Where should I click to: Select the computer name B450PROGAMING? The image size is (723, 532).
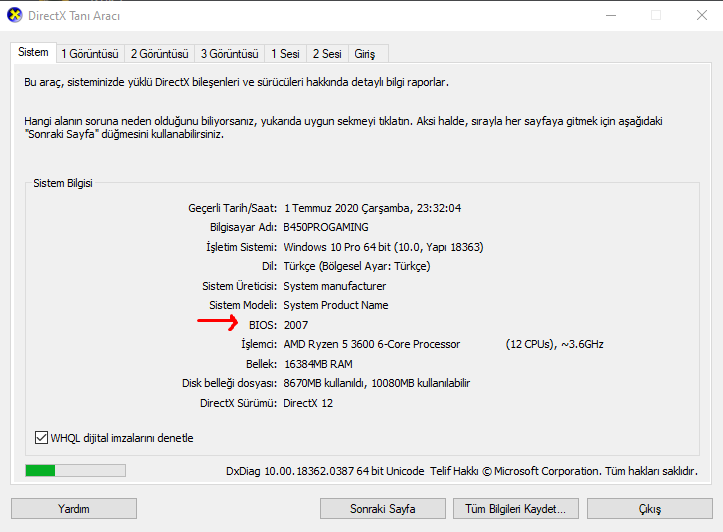click(326, 227)
